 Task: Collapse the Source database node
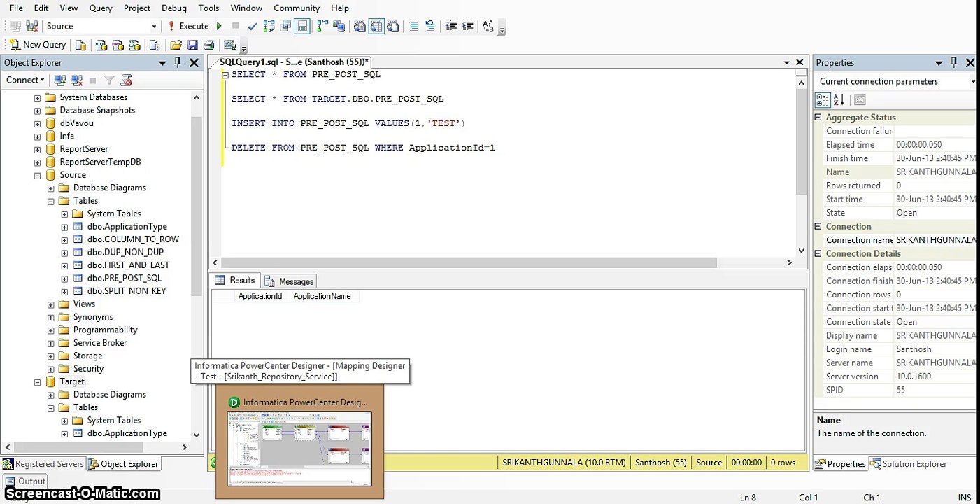pyautogui.click(x=37, y=176)
